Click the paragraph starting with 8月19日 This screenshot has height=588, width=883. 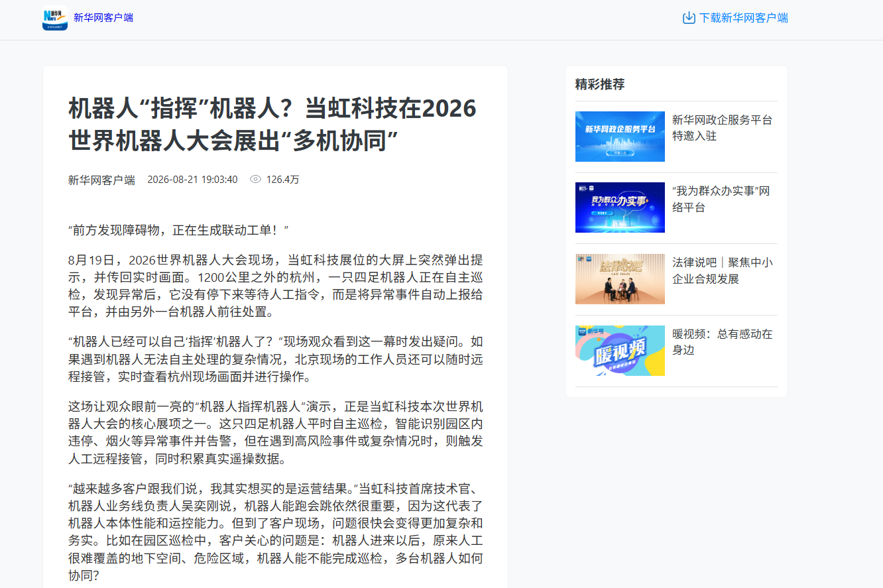pyautogui.click(x=276, y=286)
